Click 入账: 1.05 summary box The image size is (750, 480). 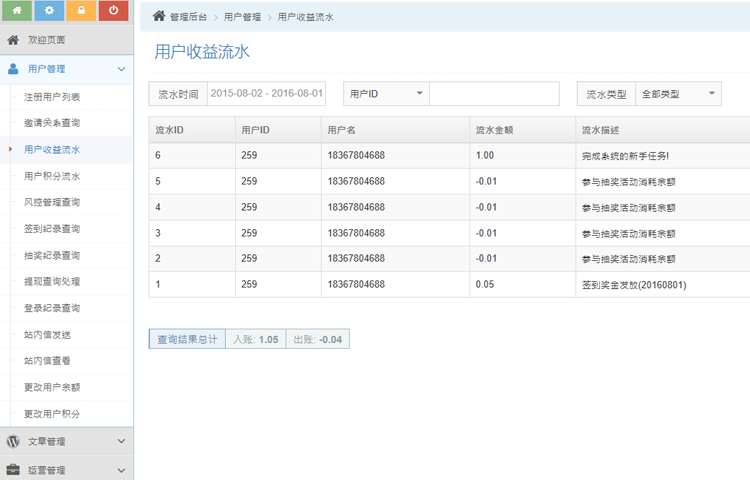(x=255, y=339)
